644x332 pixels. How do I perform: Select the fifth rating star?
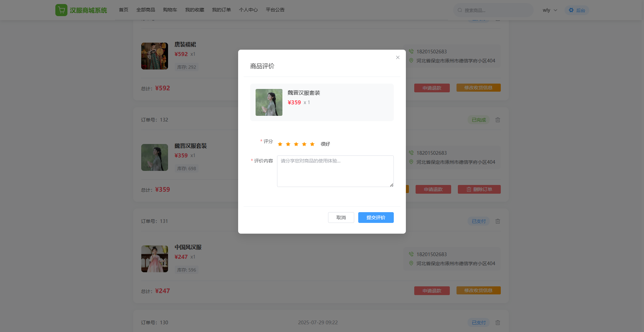click(x=312, y=144)
